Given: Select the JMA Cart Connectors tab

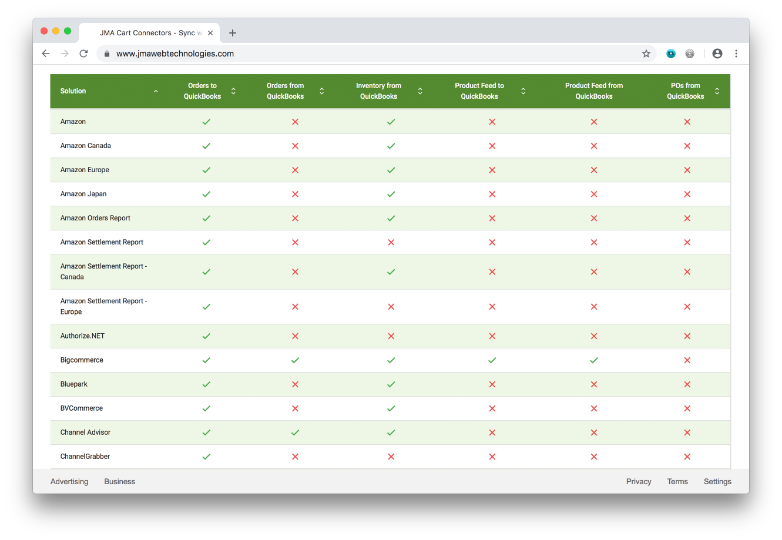Looking at the screenshot, I should [150, 33].
